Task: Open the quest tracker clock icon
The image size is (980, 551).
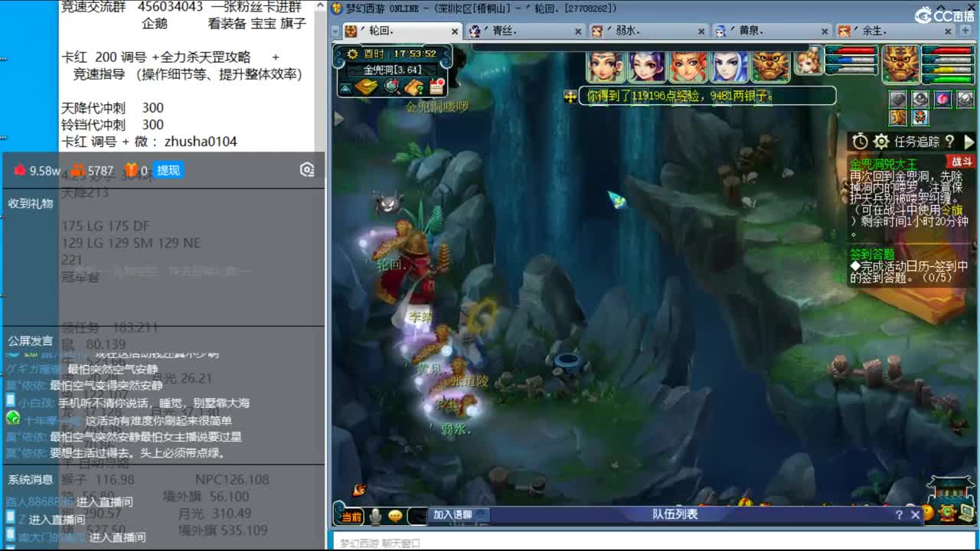Action: click(861, 142)
